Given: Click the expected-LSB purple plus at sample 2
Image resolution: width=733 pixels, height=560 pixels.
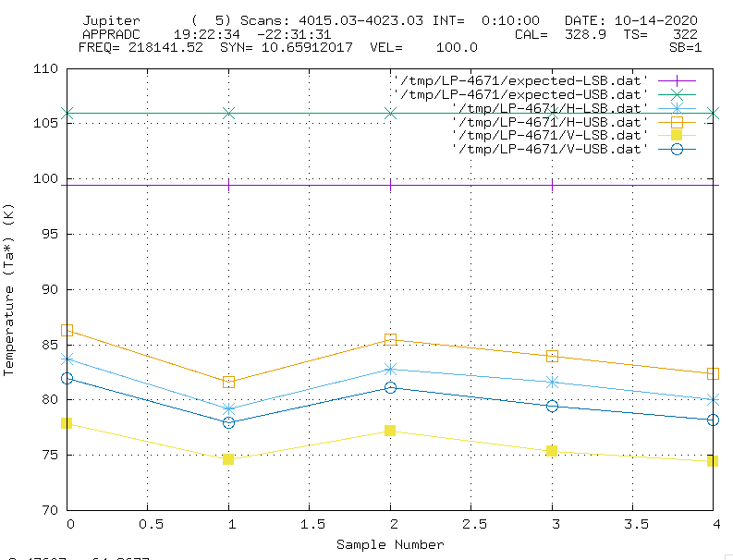Looking at the screenshot, I should [390, 186].
